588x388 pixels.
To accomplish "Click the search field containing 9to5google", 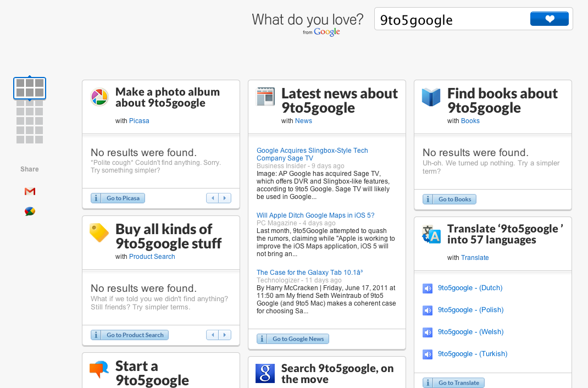I will (452, 20).
